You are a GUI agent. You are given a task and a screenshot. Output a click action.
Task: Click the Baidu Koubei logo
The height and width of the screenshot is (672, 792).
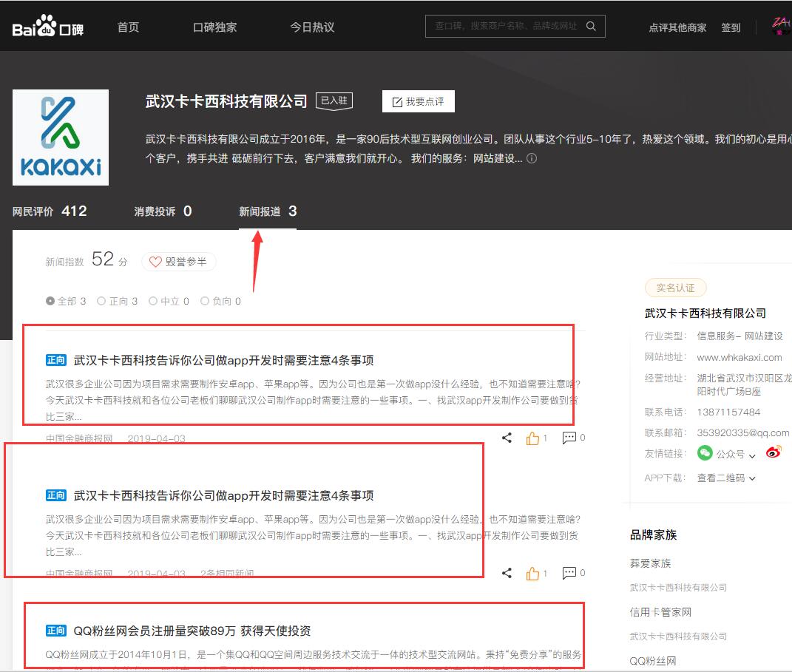click(48, 26)
